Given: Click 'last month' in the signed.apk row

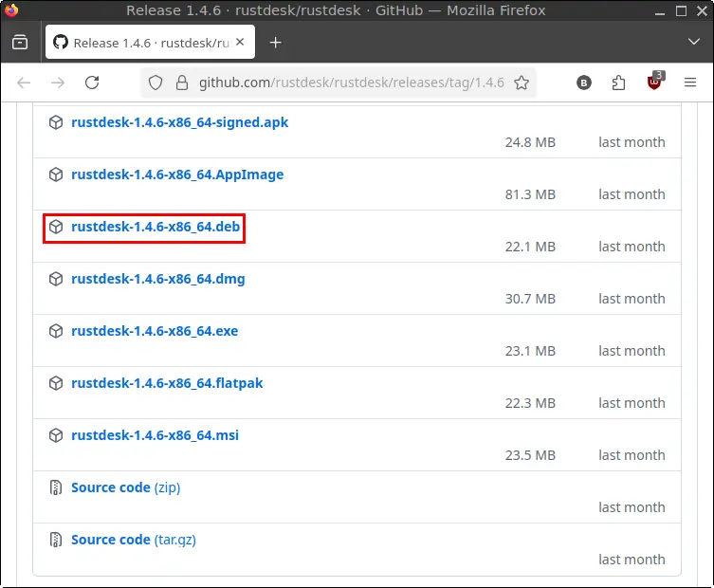Looking at the screenshot, I should (x=632, y=142).
